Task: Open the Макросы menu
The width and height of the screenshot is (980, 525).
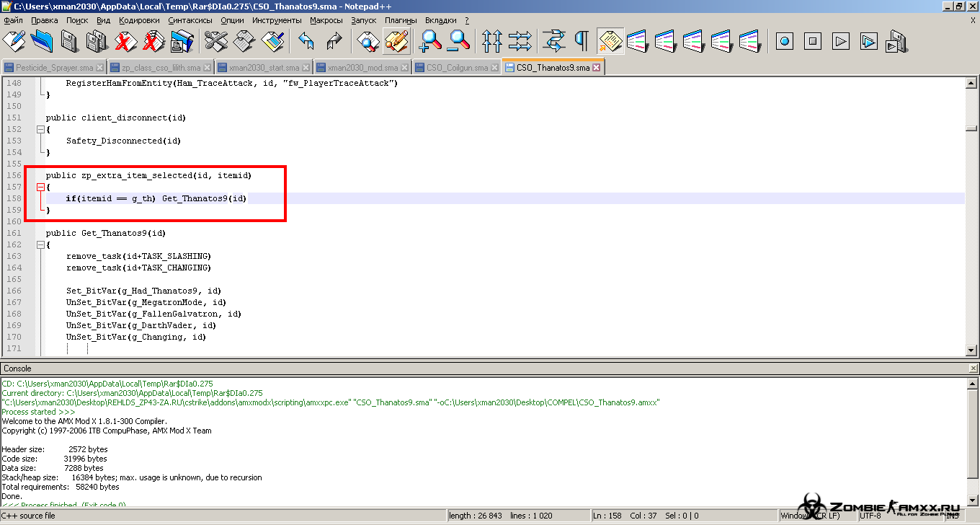Action: point(326,20)
